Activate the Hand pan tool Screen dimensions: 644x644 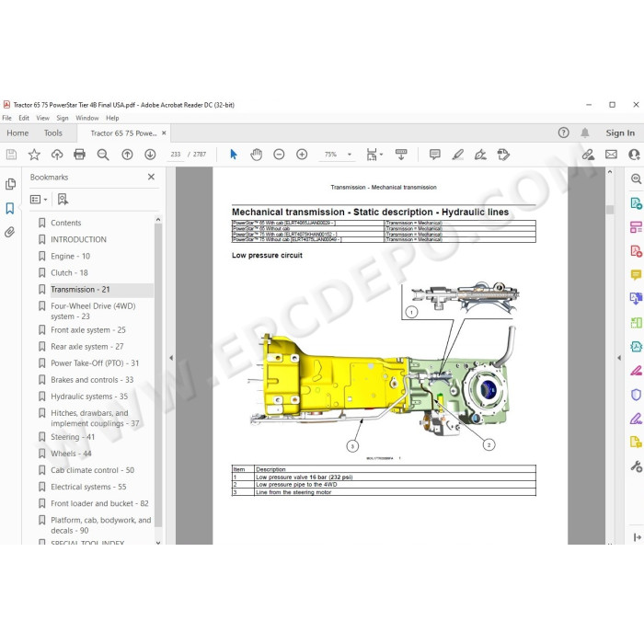pos(257,155)
